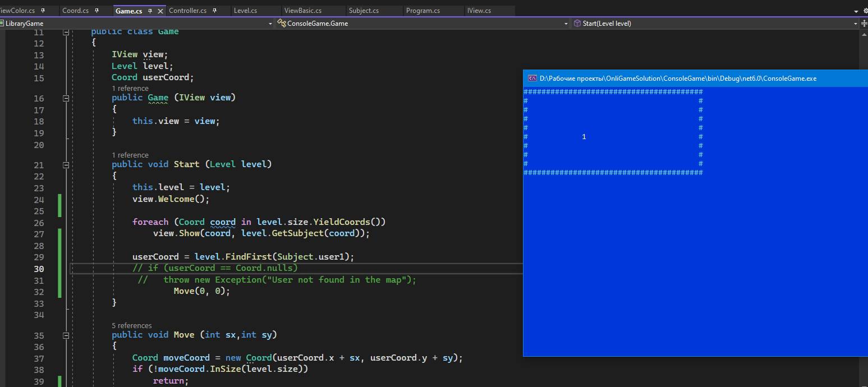Click the cube icon beside Start(Level level)
The image size is (868, 387).
(x=577, y=24)
